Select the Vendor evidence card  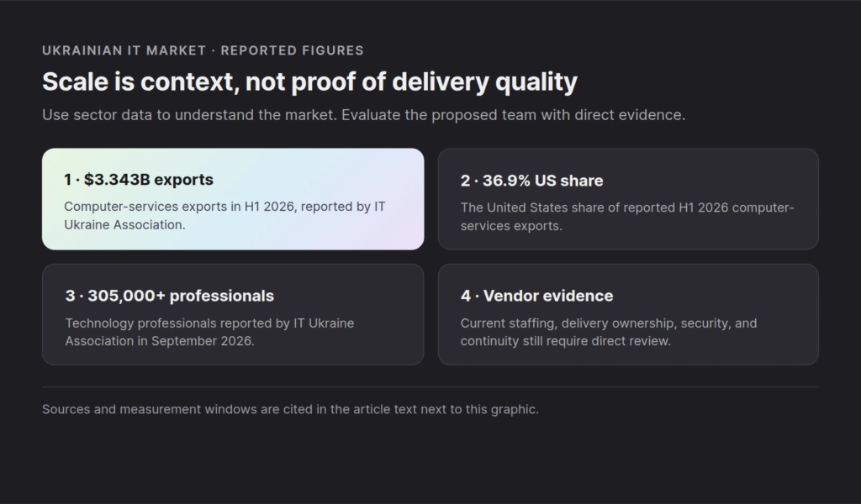[x=628, y=314]
